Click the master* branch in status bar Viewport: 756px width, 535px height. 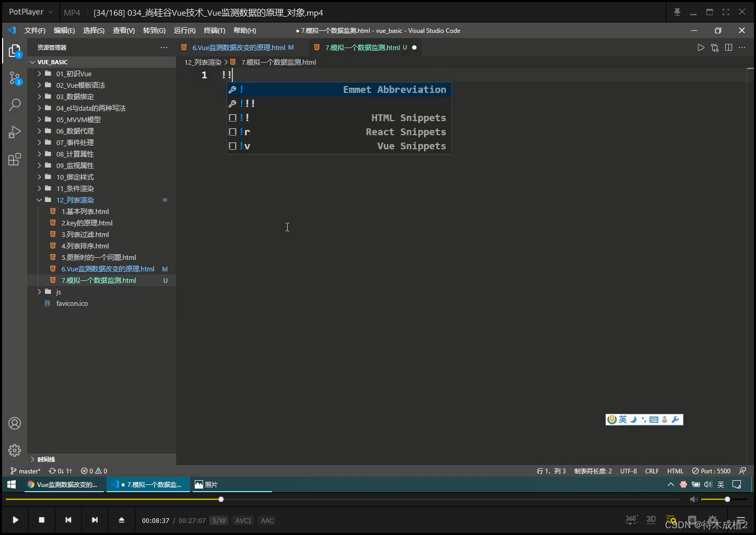[x=25, y=471]
